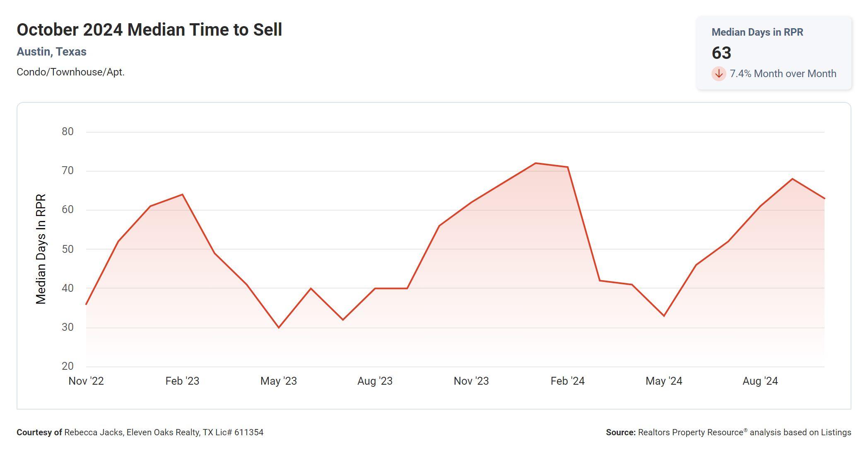
Task: Click the 7.4% Month over Month text
Action: click(783, 74)
